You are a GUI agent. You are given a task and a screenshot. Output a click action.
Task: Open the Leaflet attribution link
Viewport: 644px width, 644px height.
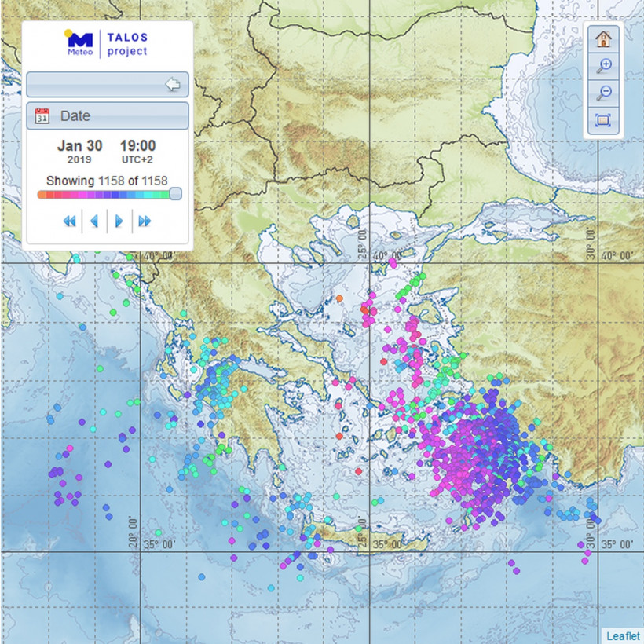pos(624,635)
